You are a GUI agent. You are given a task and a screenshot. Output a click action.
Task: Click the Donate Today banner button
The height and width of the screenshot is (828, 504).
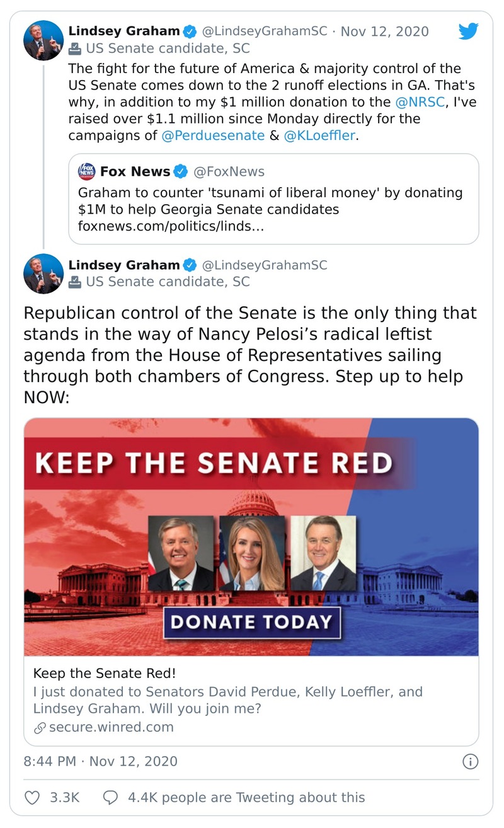[251, 621]
